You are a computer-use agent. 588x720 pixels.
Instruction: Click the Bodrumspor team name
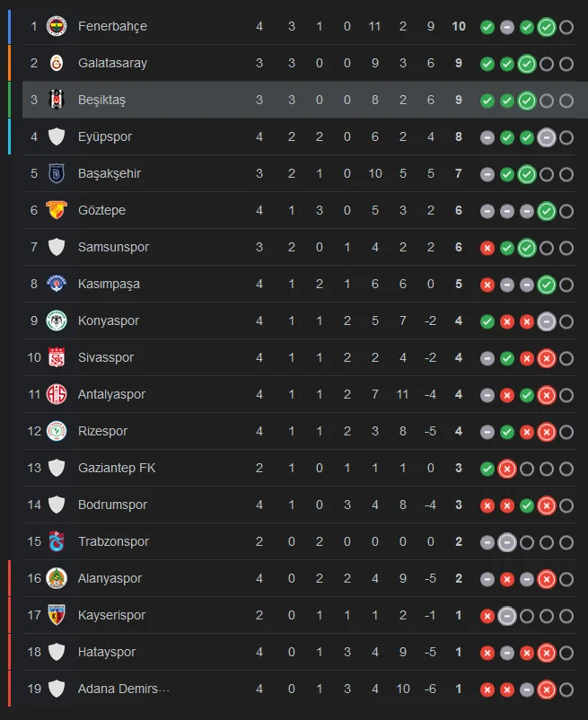(x=112, y=505)
